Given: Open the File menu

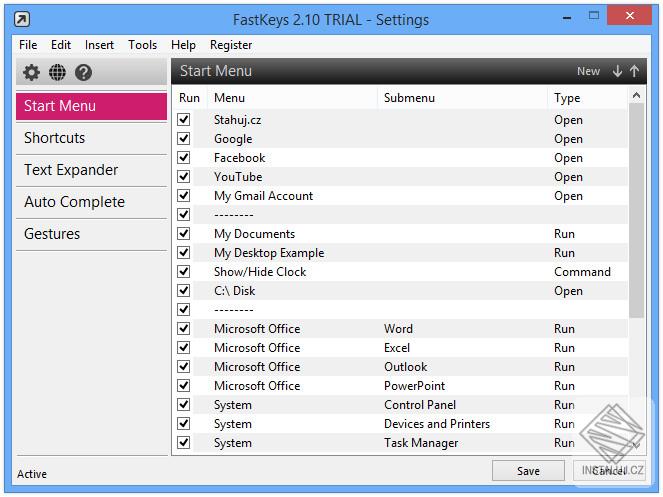Looking at the screenshot, I should coord(28,45).
